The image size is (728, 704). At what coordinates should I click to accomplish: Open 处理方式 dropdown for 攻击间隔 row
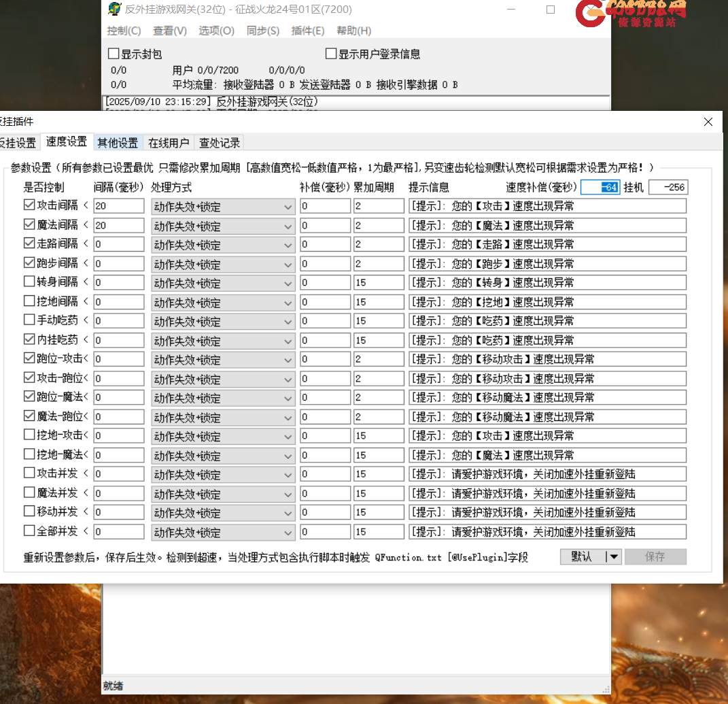click(x=288, y=206)
